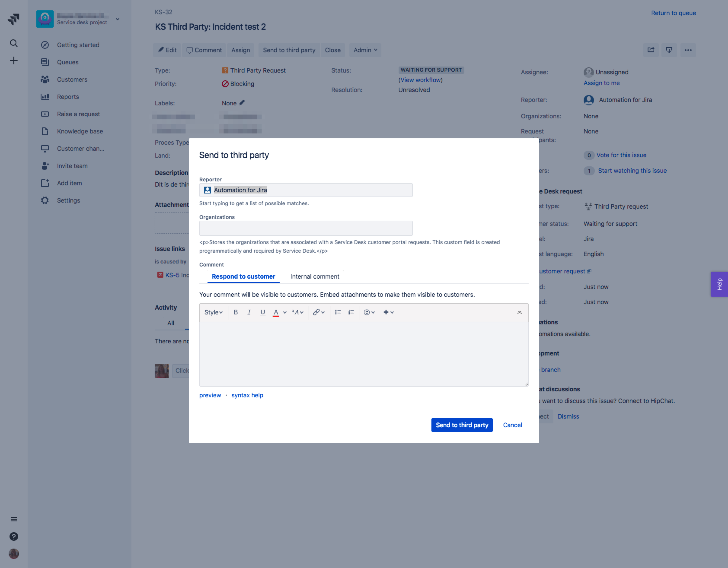Collapse the editor toolbar with double chevron
Viewport: 728px width, 568px height.
(519, 313)
